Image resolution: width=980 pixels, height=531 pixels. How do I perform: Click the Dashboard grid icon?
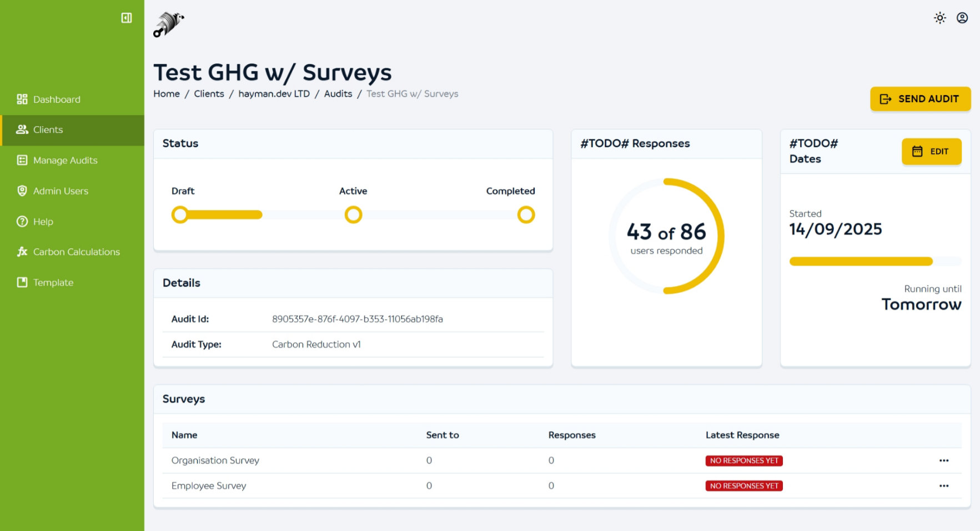point(22,99)
